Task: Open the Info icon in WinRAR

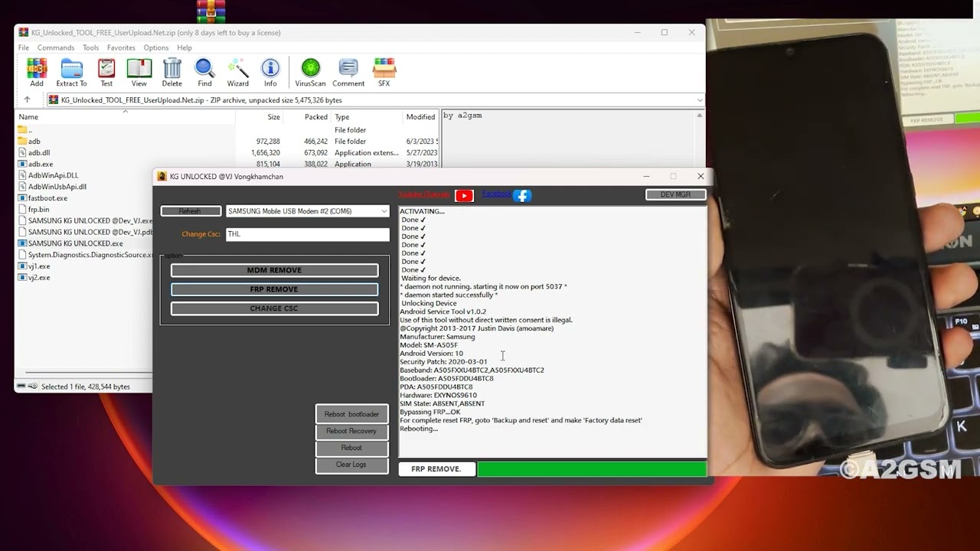Action: [x=270, y=73]
